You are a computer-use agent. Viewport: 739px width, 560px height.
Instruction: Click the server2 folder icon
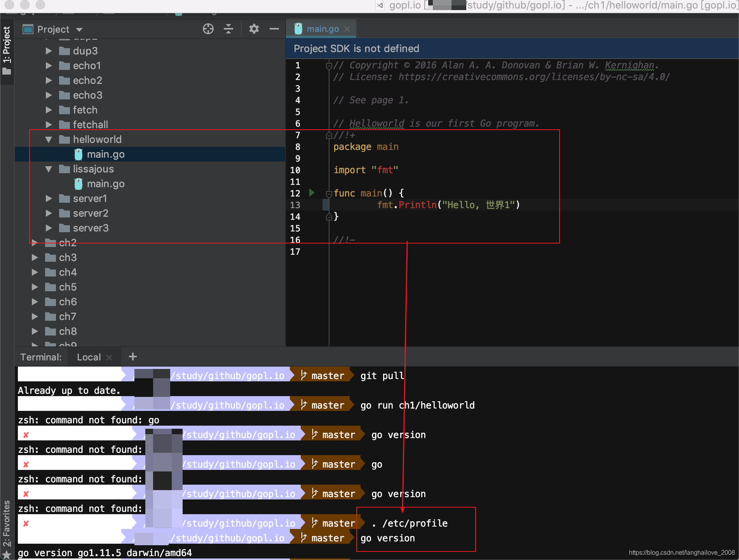64,213
